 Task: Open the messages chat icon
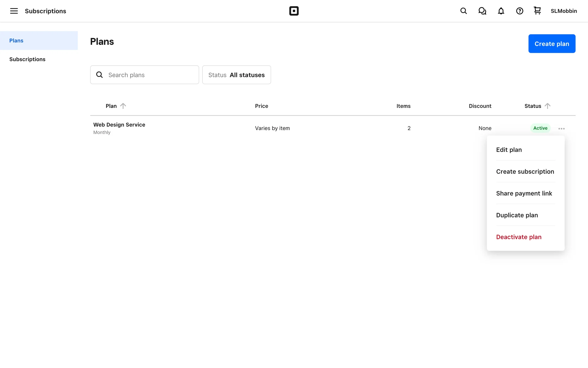[x=482, y=11]
